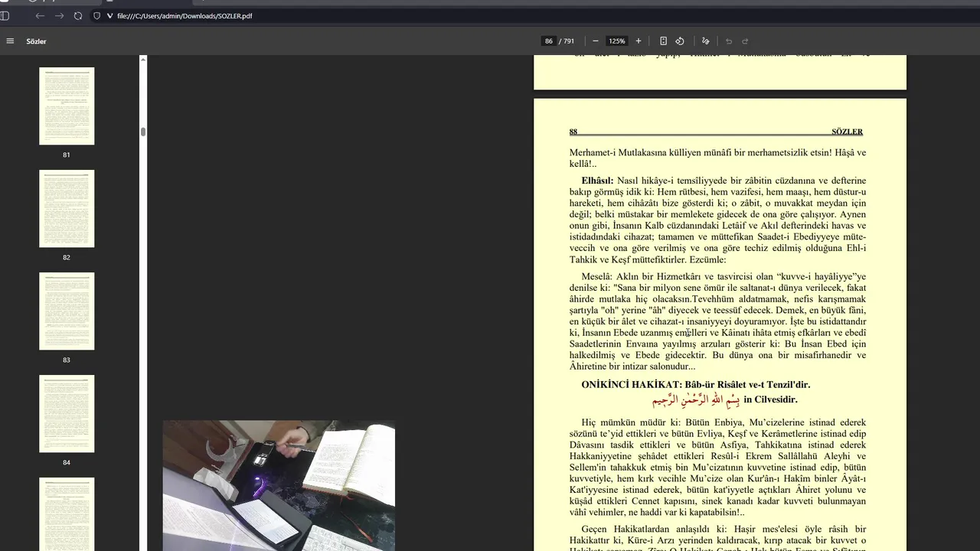Click the webcam video overlay of book
The width and height of the screenshot is (980, 551).
point(279,485)
